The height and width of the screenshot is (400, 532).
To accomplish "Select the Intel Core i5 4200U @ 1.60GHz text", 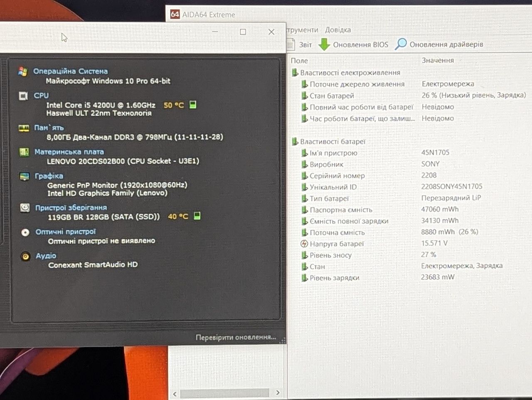I will (101, 105).
